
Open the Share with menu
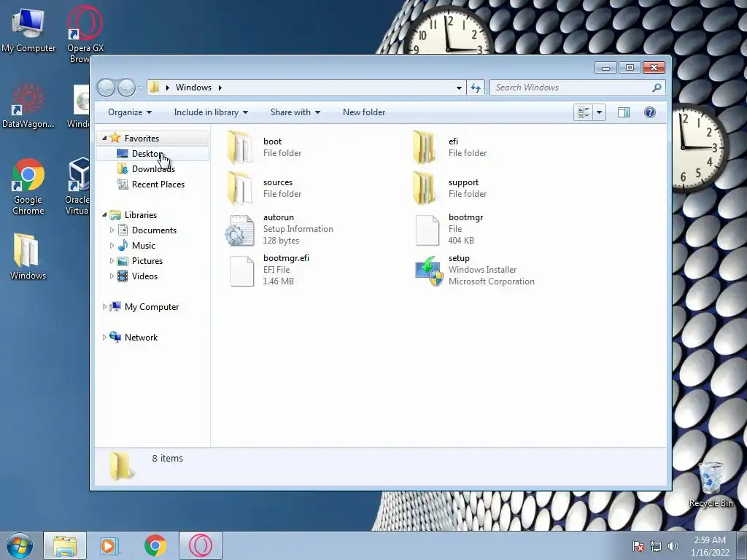[295, 112]
